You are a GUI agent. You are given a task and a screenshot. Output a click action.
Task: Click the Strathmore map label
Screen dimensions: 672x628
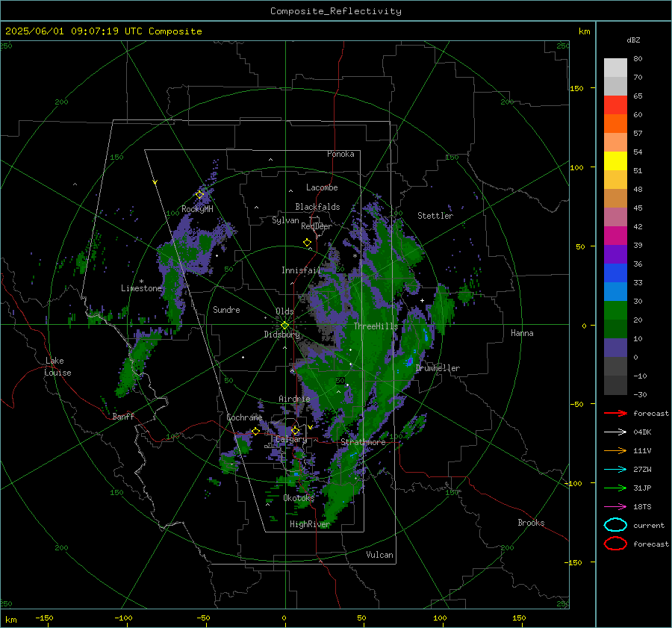coord(363,442)
